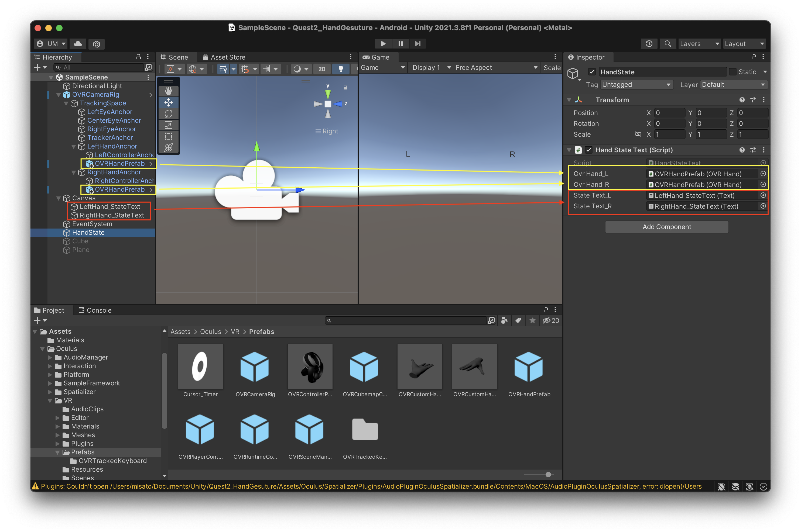Image resolution: width=801 pixels, height=532 pixels.
Task: Click search by type icon in Project
Action: point(504,320)
